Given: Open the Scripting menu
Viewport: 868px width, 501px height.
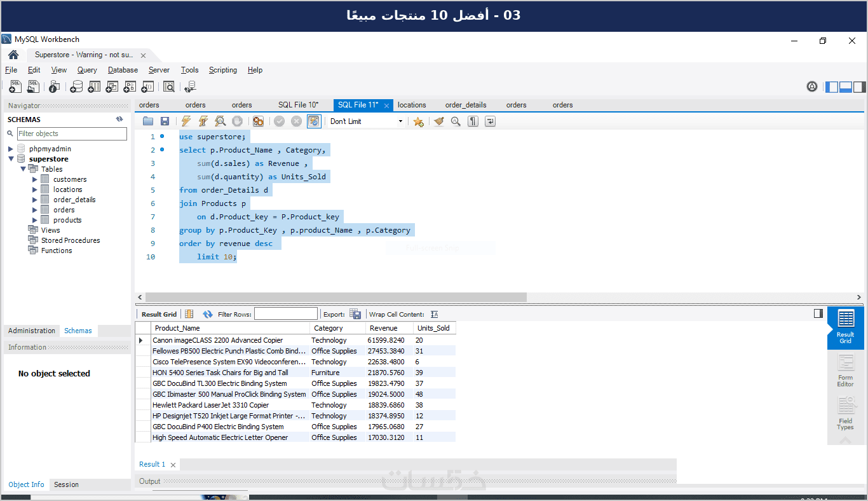Looking at the screenshot, I should 223,70.
